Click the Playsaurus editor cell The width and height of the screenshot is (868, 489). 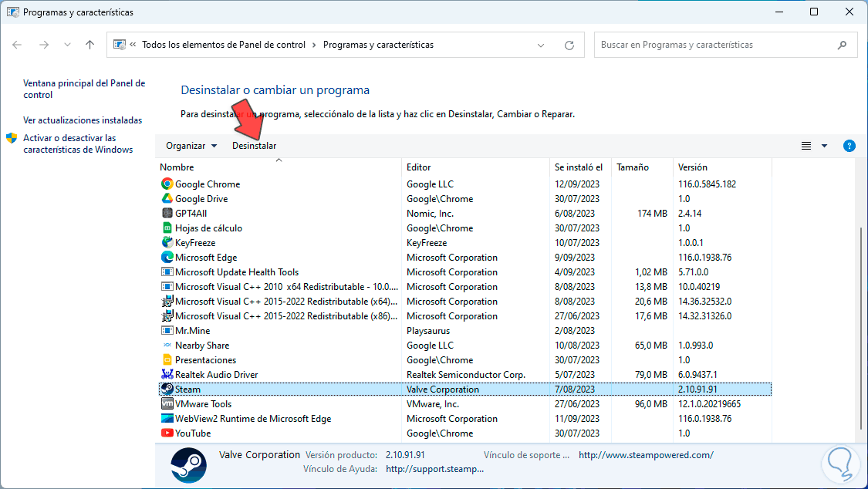(x=428, y=330)
